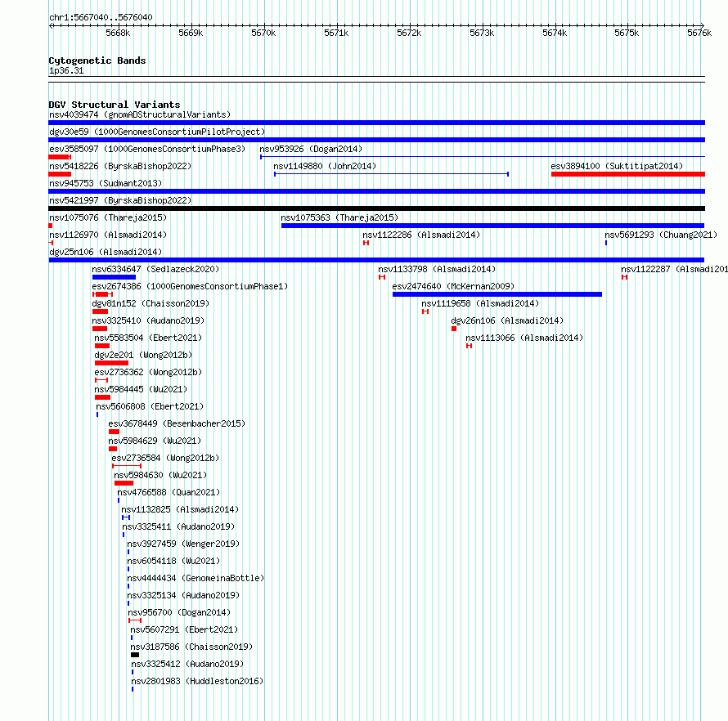Select nsv5984630 Wu2021 label
The width and height of the screenshot is (728, 721).
[x=160, y=475]
